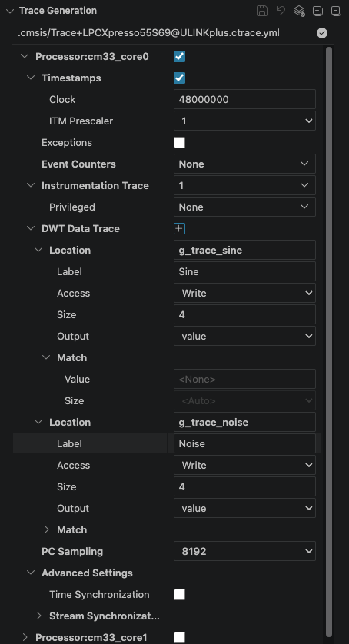
Task: Select the Event Counters row label
Action: pyautogui.click(x=78, y=164)
